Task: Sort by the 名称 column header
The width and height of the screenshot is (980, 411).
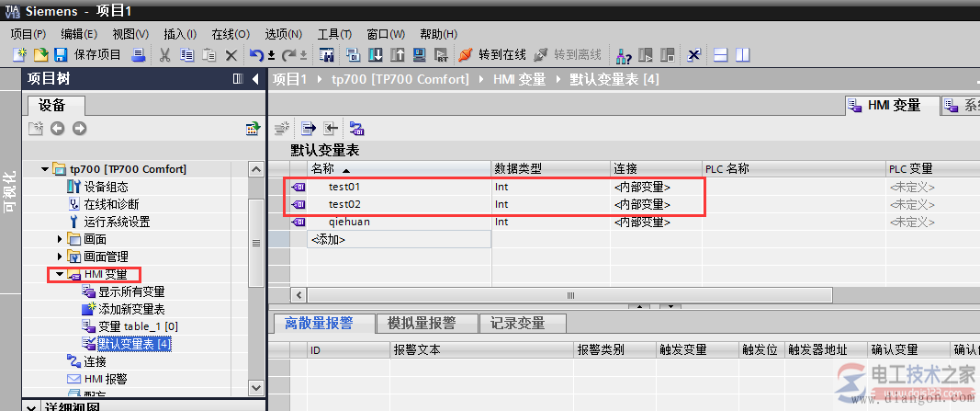Action: coord(399,169)
